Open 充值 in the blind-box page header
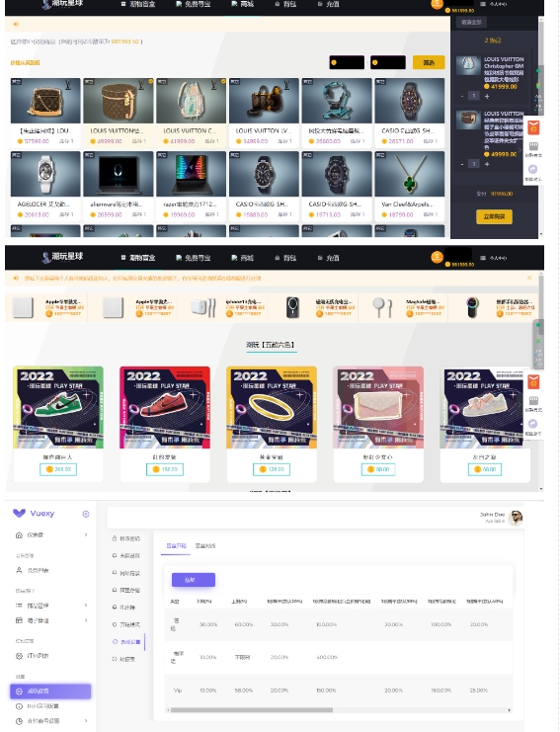The image size is (560, 732). [329, 258]
